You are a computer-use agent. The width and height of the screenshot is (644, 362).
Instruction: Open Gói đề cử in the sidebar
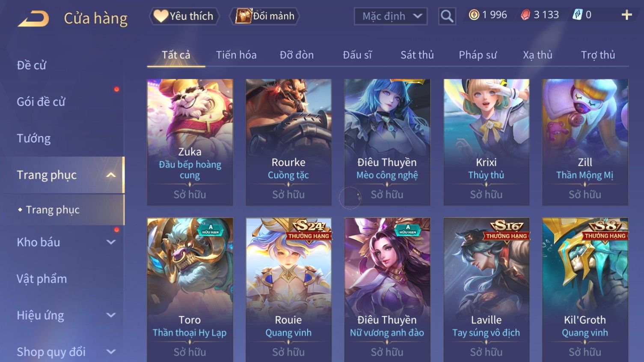coord(41,102)
